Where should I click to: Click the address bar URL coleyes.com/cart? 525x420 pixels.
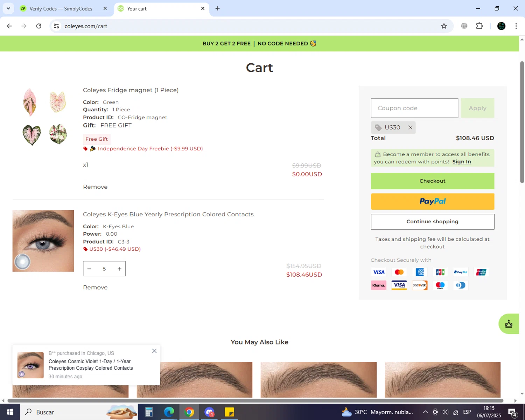[86, 26]
